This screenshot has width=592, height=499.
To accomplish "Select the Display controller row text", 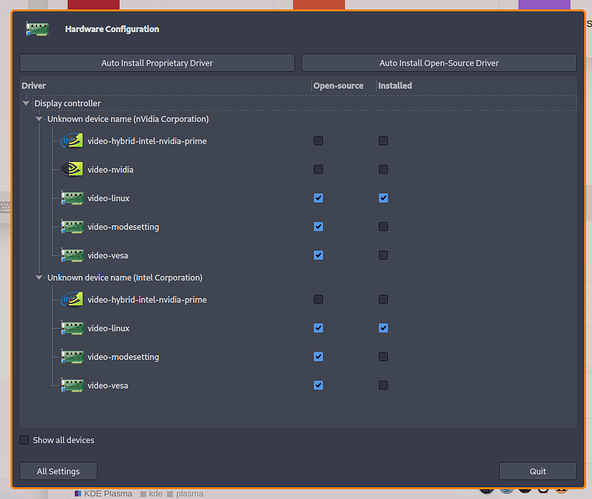I will [x=68, y=103].
